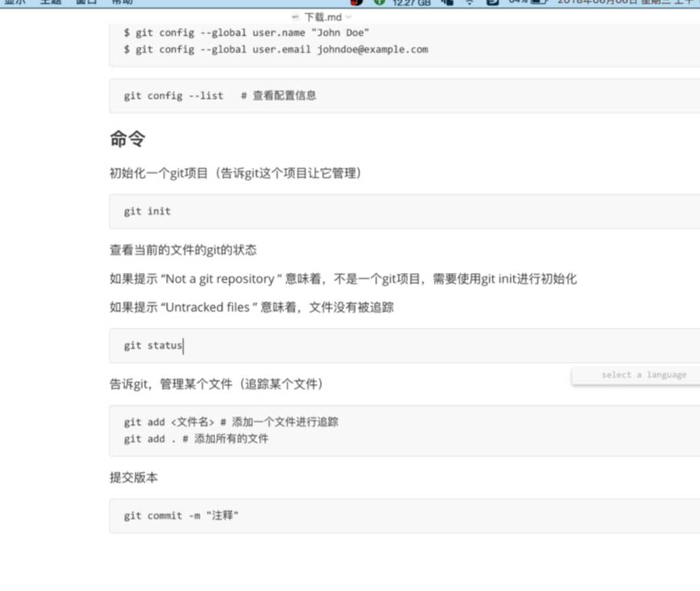Click the "git add ." code line

(x=196, y=439)
